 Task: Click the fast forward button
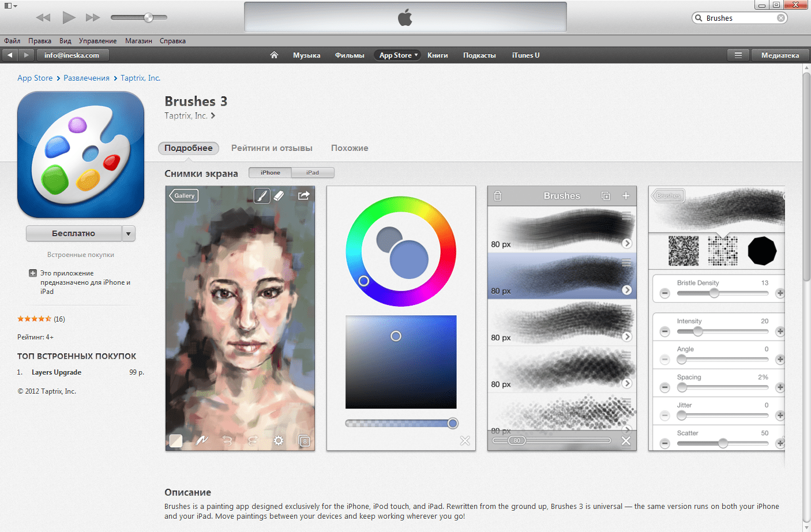pos(93,18)
